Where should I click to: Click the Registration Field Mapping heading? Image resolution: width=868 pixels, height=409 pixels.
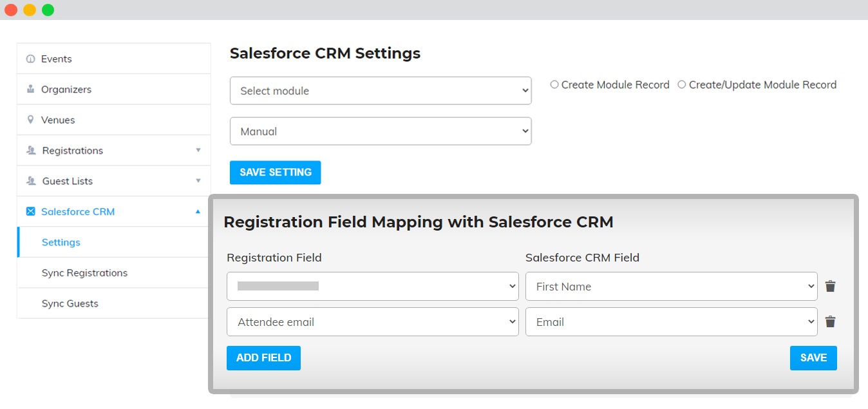pyautogui.click(x=419, y=222)
